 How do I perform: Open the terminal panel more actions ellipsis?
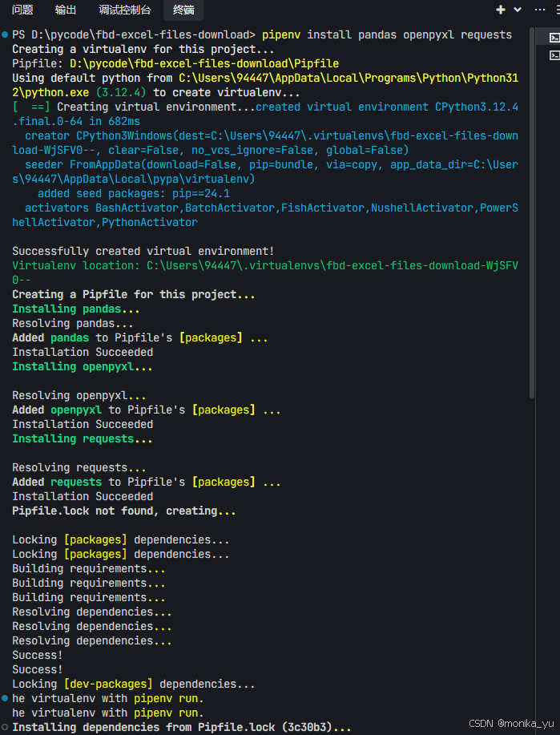coord(540,10)
